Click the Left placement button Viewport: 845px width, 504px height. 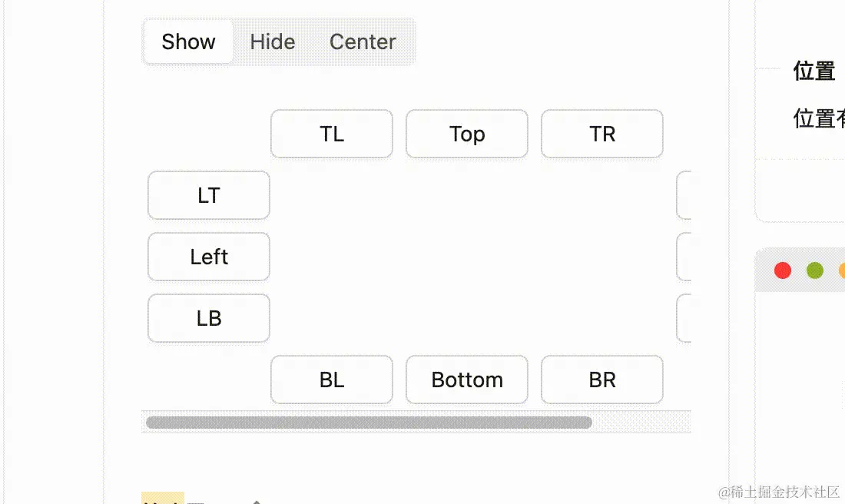209,257
